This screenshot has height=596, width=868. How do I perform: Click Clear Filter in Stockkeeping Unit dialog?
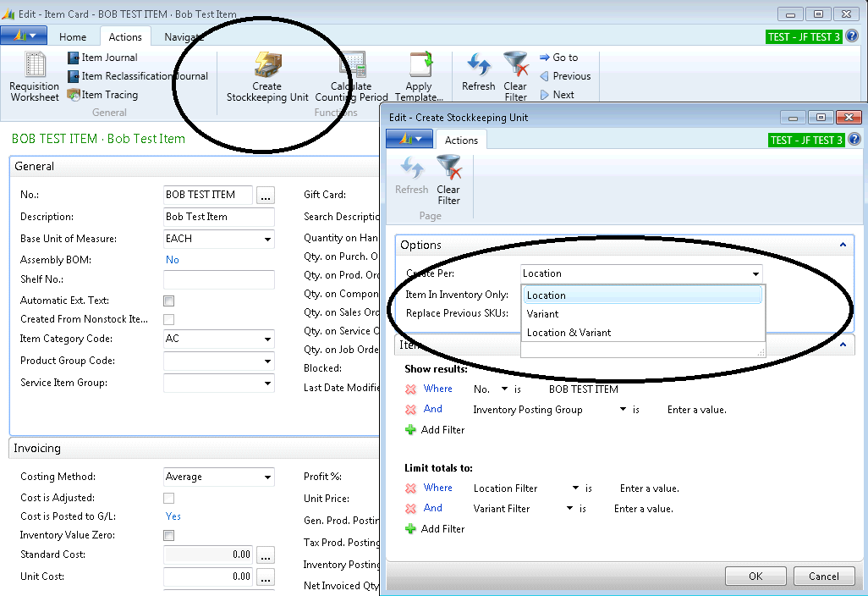point(448,180)
